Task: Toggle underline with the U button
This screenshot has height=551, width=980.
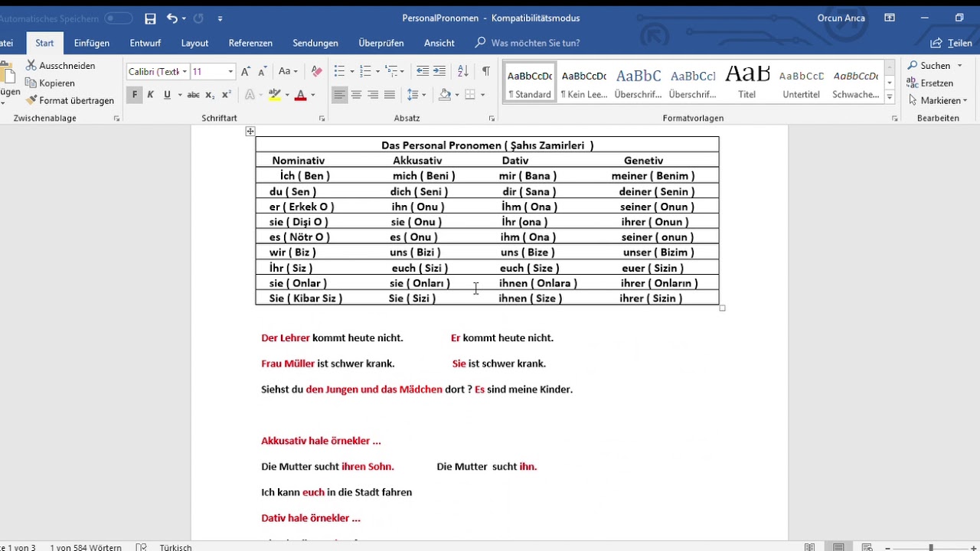Action: pos(166,95)
